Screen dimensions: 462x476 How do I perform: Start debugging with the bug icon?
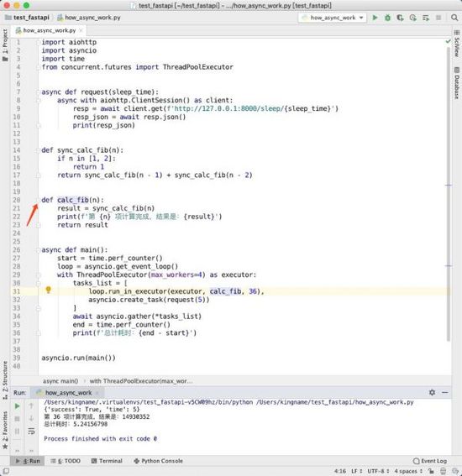(x=387, y=18)
